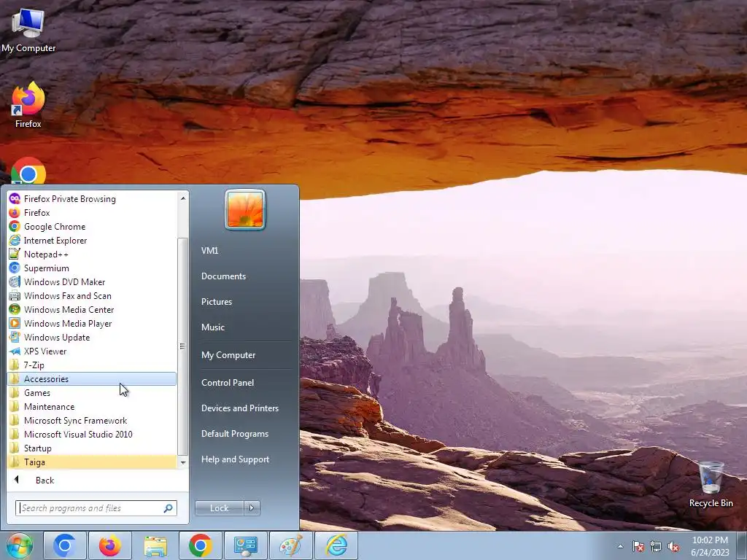The height and width of the screenshot is (560, 747).
Task: Expand the Microsoft Sync Framework folder
Action: (92, 420)
